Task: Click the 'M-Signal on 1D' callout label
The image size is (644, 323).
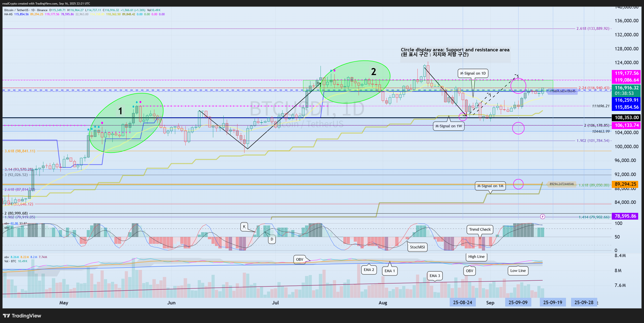Action: pyautogui.click(x=473, y=73)
